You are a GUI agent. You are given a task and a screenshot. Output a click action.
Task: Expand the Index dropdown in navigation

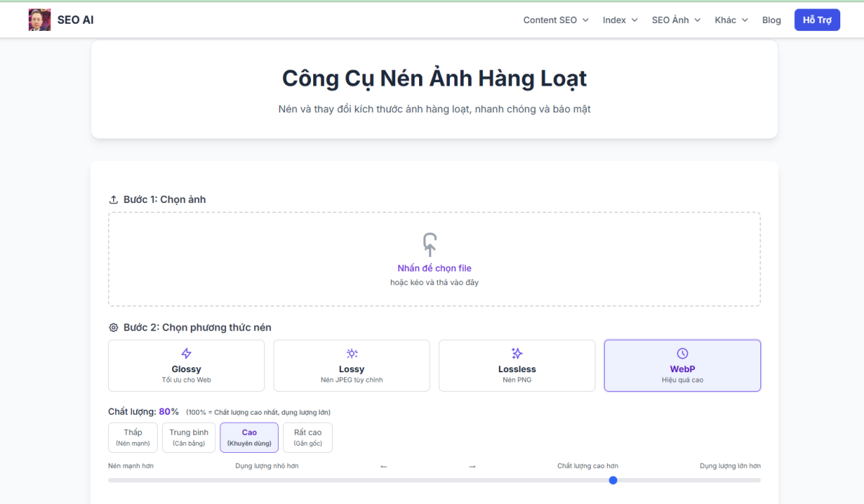[x=619, y=19]
